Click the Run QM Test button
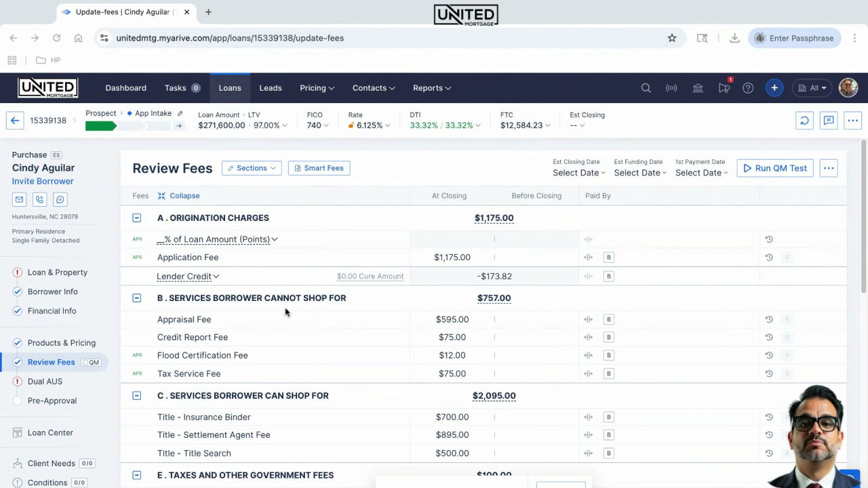868x488 pixels. [x=775, y=168]
